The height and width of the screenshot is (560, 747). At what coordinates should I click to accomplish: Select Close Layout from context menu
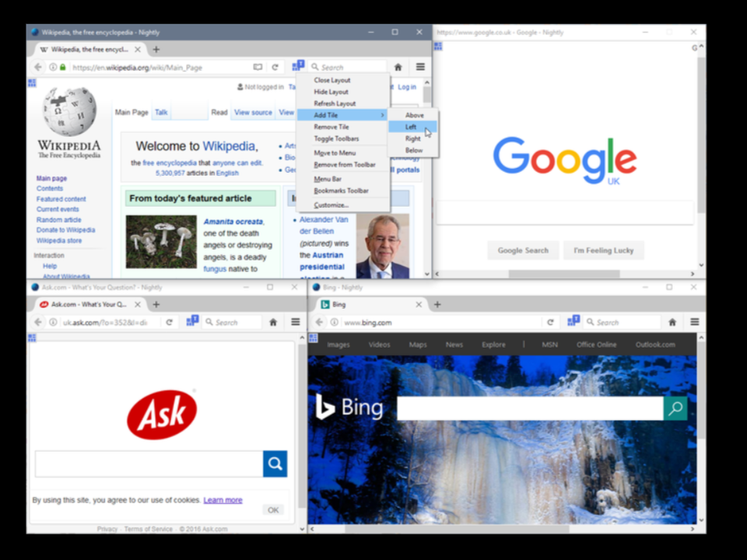(332, 80)
